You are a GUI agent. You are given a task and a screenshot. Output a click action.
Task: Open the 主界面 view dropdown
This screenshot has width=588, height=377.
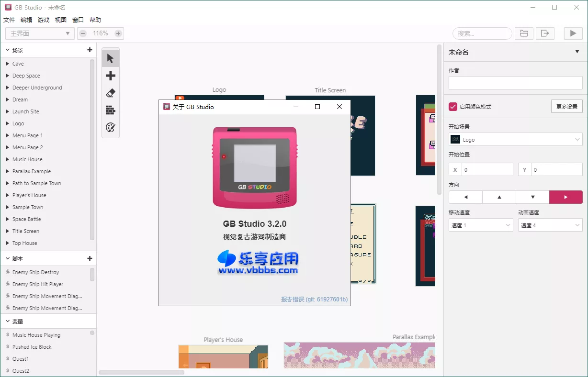tap(40, 33)
